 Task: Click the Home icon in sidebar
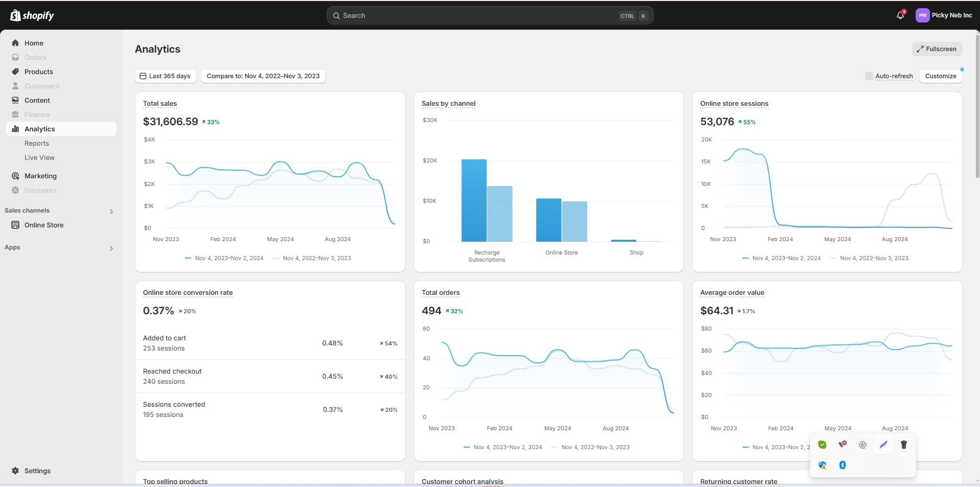coord(15,43)
